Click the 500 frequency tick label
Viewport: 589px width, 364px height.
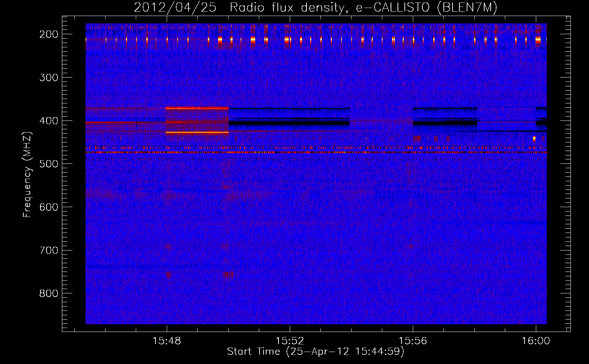(49, 164)
